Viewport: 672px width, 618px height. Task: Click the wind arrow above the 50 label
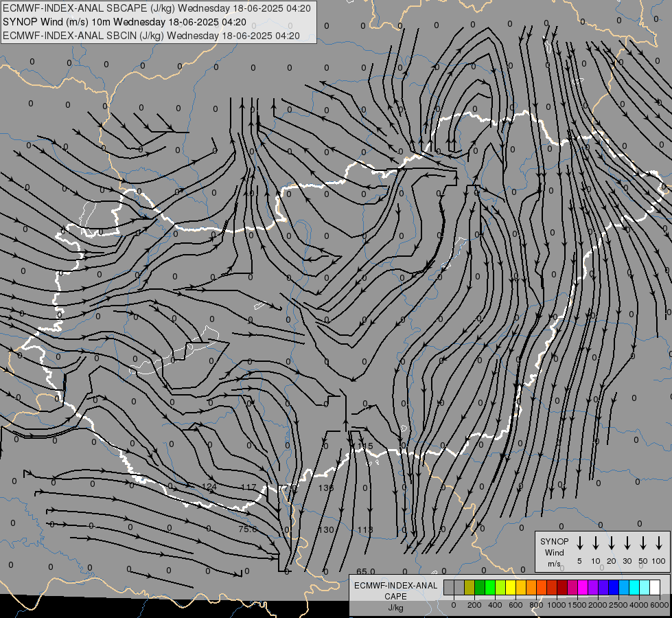pyautogui.click(x=643, y=543)
